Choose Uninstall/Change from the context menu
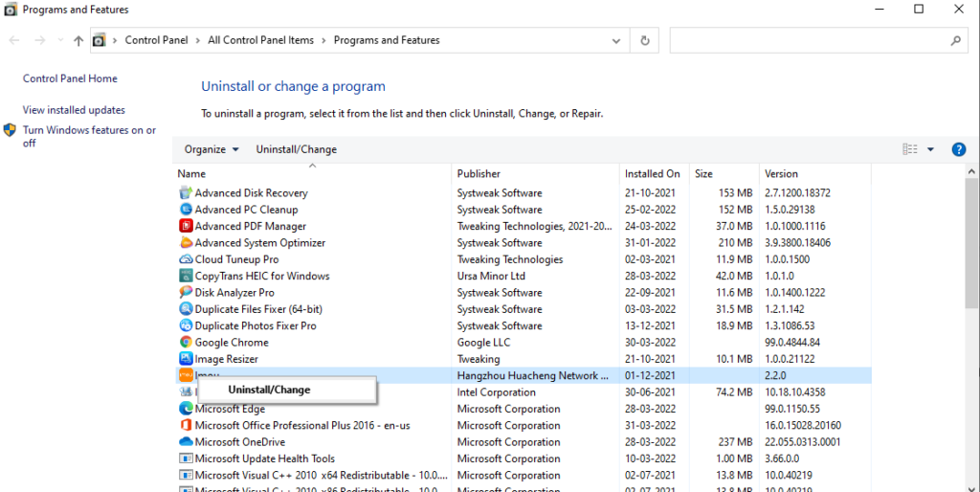Screen dimensions: 980x492 pos(287,390)
